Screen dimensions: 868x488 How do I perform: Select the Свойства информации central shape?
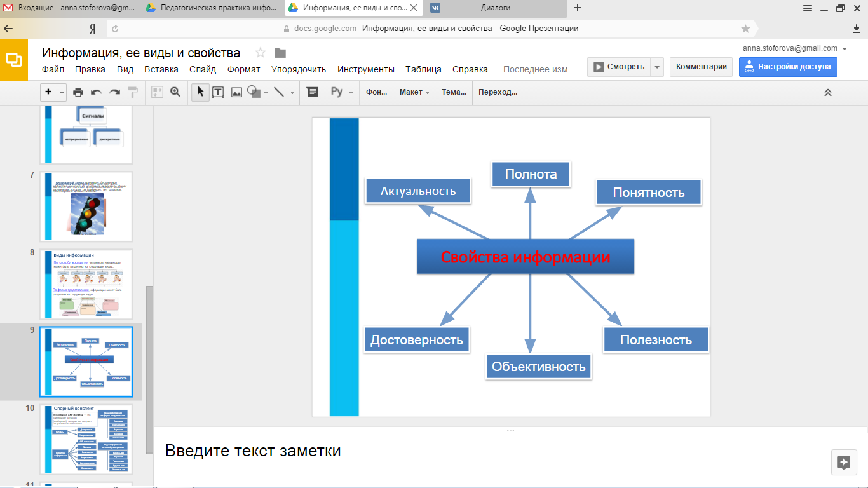(526, 257)
